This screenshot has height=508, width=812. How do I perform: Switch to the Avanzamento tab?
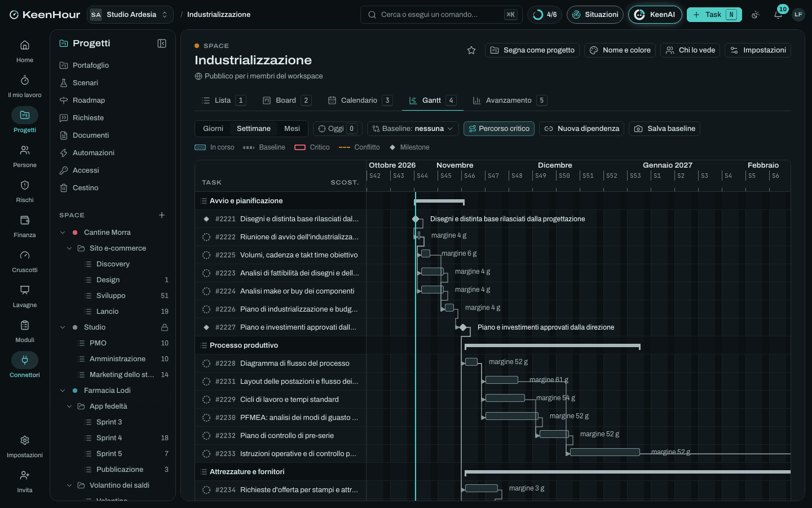(509, 100)
